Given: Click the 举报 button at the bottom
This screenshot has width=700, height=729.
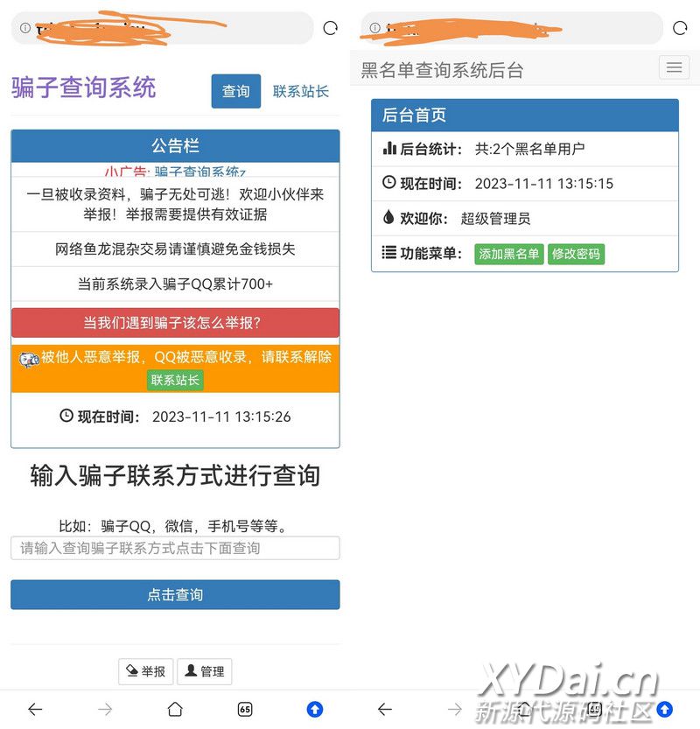Looking at the screenshot, I should point(146,671).
